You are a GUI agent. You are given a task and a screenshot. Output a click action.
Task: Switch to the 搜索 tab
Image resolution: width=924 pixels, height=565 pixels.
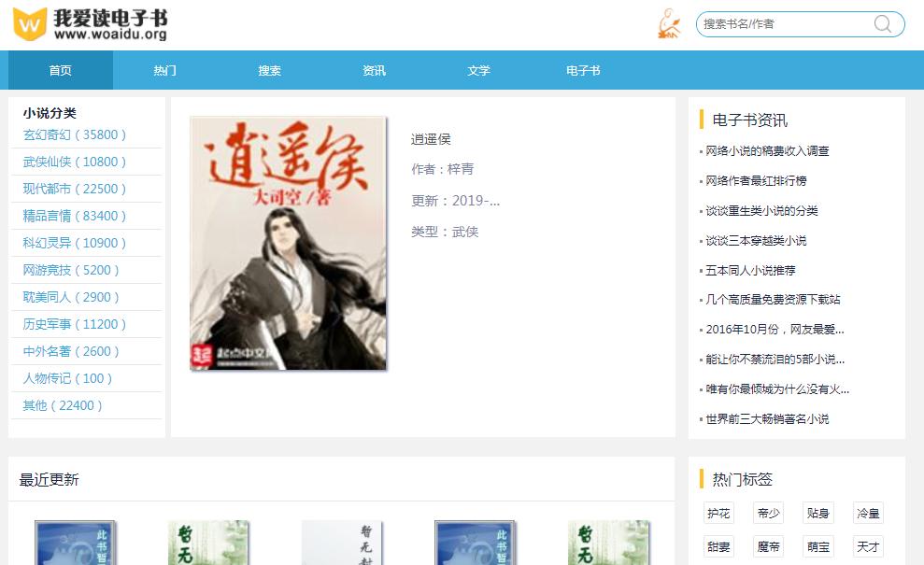click(x=269, y=70)
